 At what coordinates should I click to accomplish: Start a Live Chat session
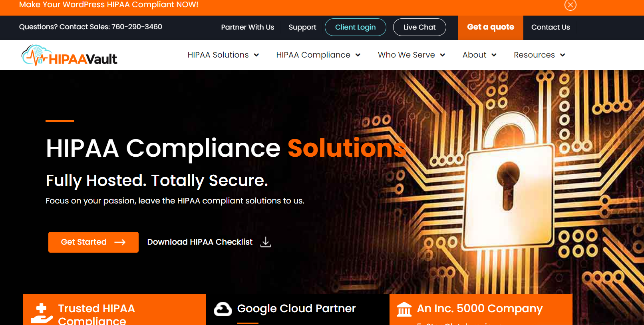click(419, 27)
